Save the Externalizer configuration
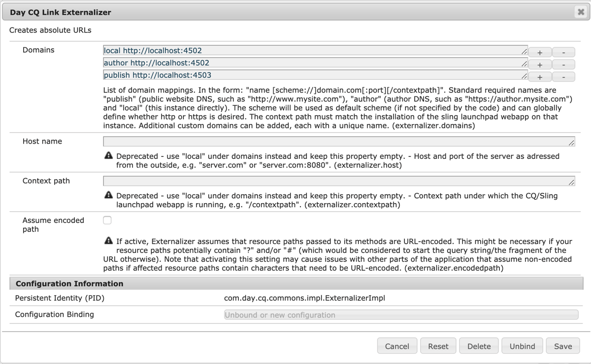This screenshot has width=591, height=364. click(x=562, y=346)
